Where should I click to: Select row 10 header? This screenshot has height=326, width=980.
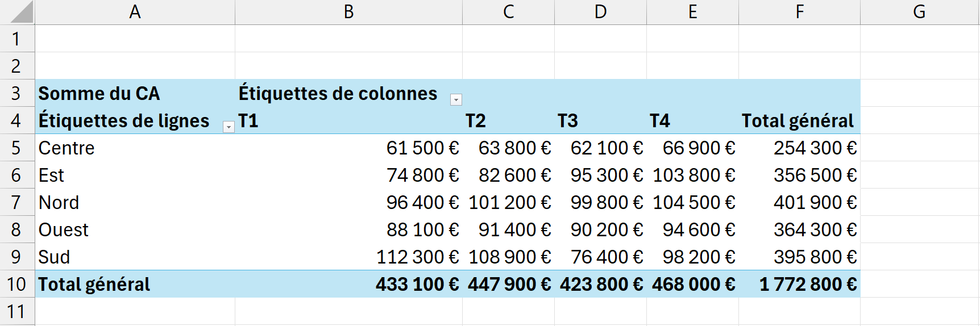17,284
